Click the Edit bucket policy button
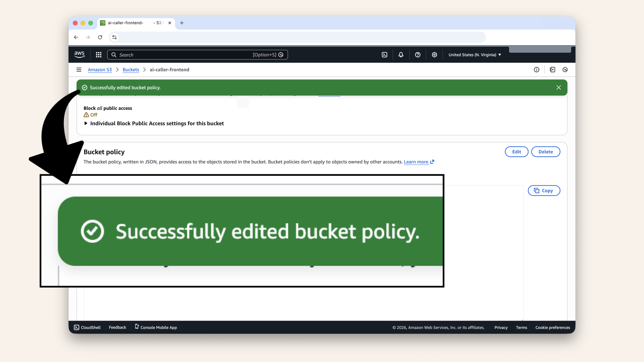Viewport: 644px width, 362px height. 516,152
